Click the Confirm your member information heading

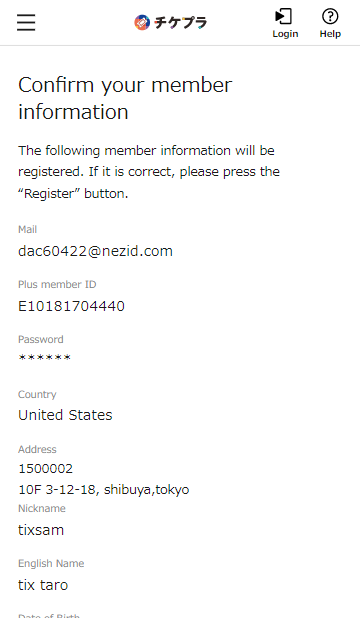pyautogui.click(x=125, y=99)
